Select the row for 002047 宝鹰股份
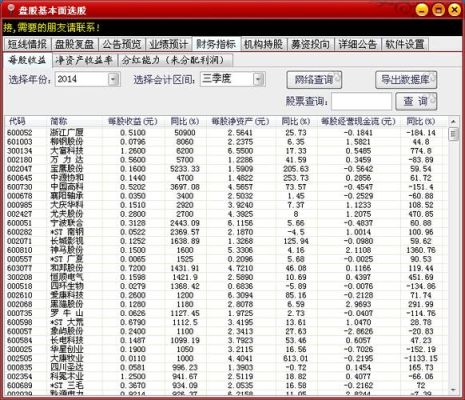This screenshot has height=400, width=465. point(226,169)
